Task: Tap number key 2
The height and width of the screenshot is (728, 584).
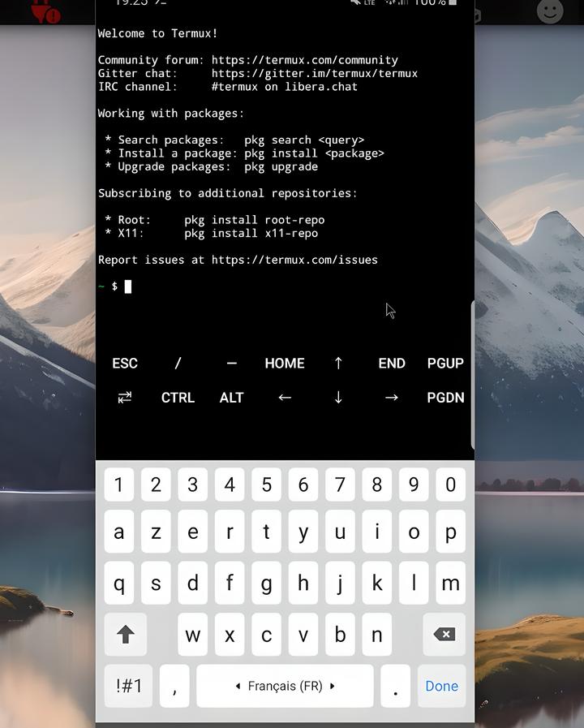Action: (x=156, y=485)
